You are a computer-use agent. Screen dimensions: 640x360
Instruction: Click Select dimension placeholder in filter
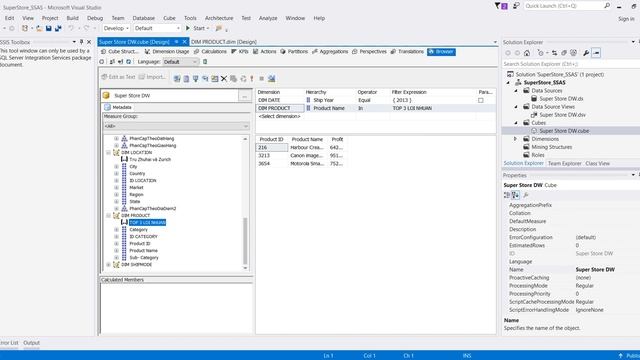(x=279, y=116)
